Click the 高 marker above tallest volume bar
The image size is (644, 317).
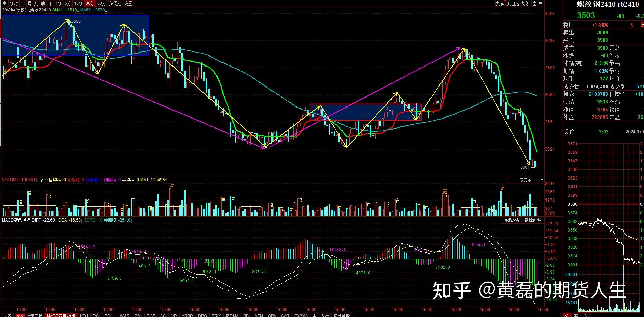click(172, 186)
